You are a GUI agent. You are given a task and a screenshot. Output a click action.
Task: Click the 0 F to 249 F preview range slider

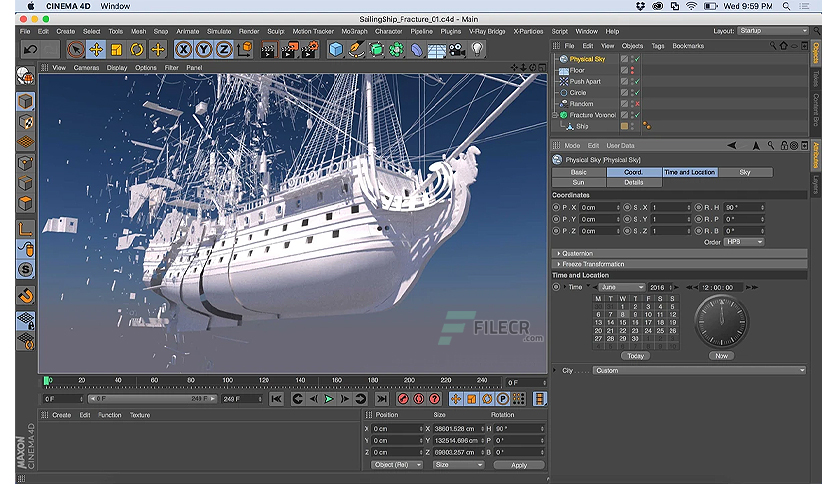click(152, 399)
